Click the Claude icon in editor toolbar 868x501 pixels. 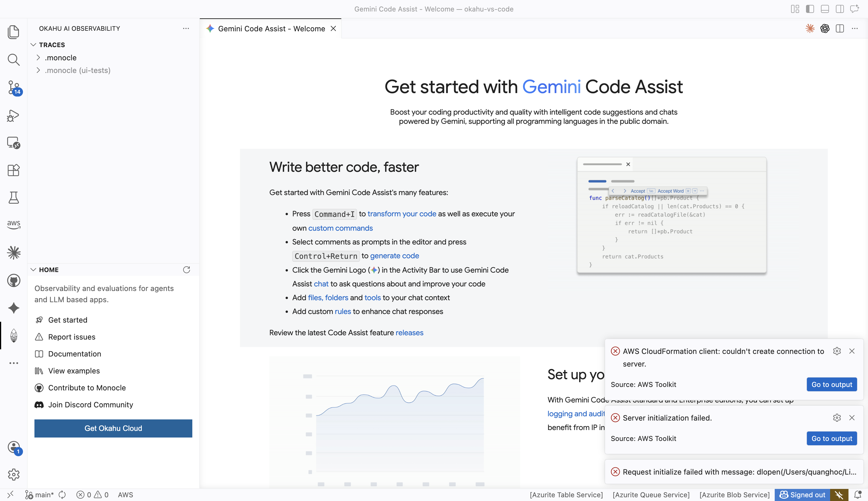point(810,28)
